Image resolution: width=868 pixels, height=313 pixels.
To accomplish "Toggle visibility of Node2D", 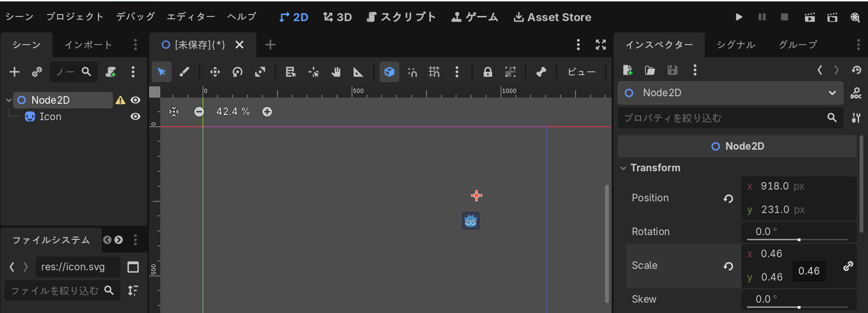I will pyautogui.click(x=135, y=100).
